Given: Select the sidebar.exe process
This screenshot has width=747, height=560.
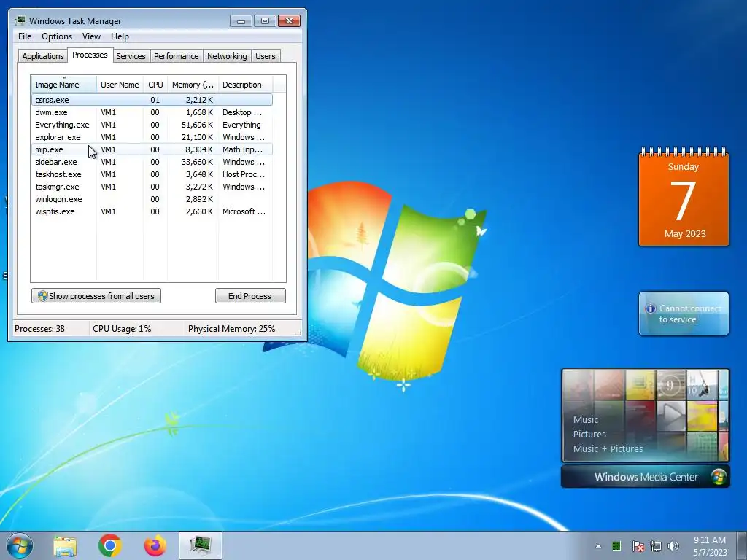Looking at the screenshot, I should pos(152,162).
